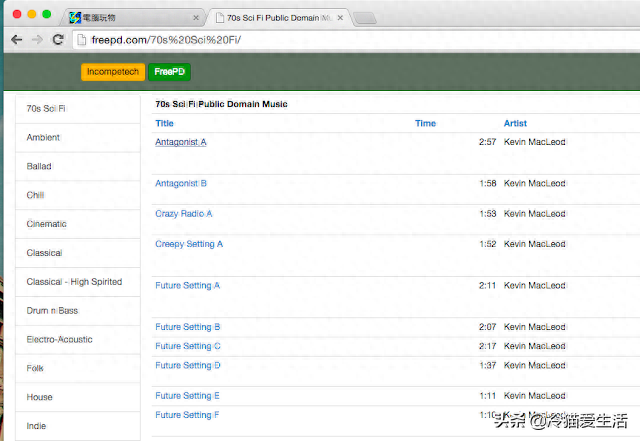Open a new tab button
This screenshot has height=441, width=640.
(x=366, y=18)
